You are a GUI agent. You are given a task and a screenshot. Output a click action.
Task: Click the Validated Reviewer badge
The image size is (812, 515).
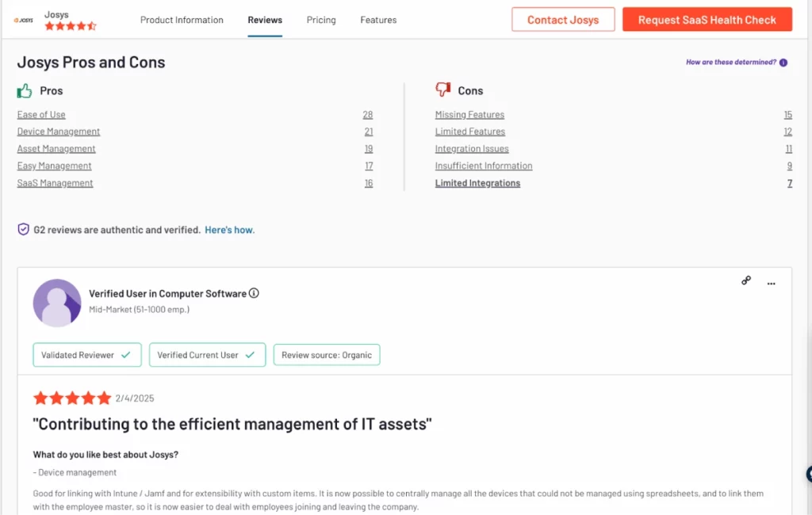point(87,354)
